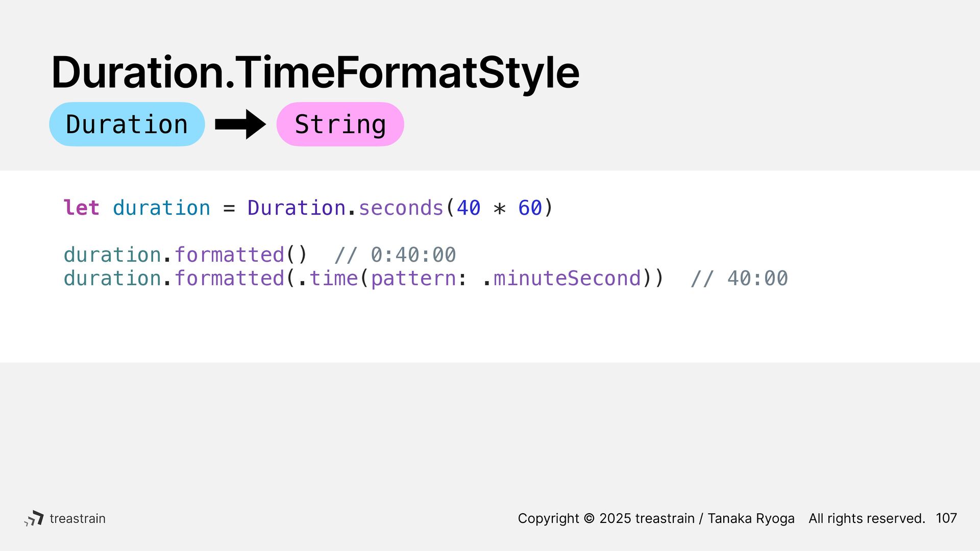This screenshot has width=980, height=551.
Task: Click the '.time' function in second call
Action: [x=328, y=278]
